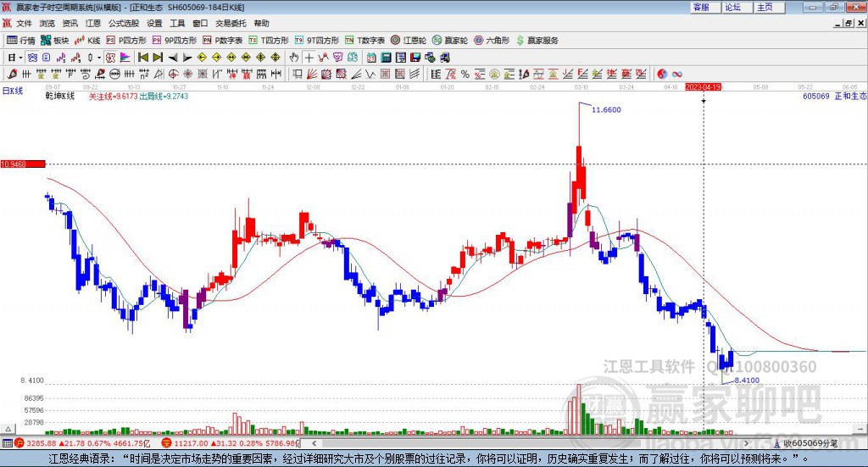Click the 日K线 label at chart corner
Image resolution: width=868 pixels, height=467 pixels.
point(13,91)
